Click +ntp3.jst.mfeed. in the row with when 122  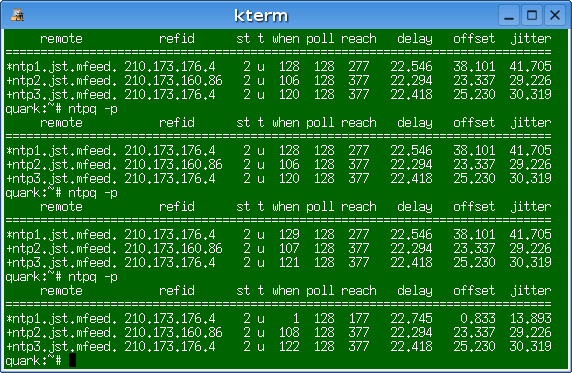click(x=62, y=346)
